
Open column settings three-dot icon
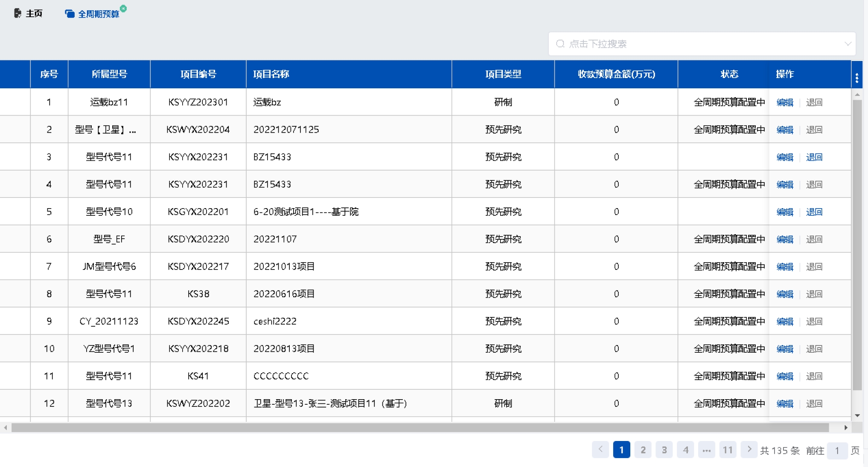(856, 78)
